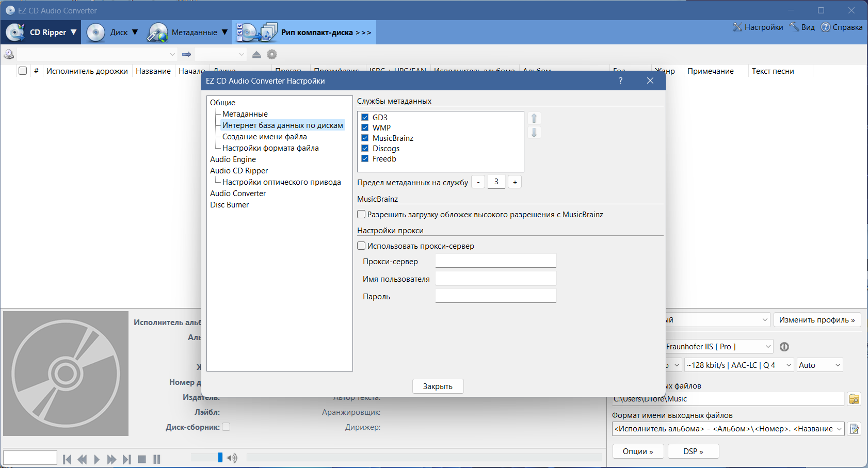Uncheck the MusicBrainz metadata service
Screen dimensions: 868x468
[x=365, y=138]
